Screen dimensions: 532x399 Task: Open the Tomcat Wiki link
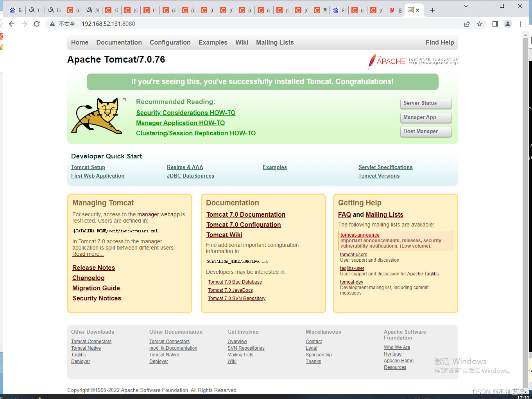(224, 235)
